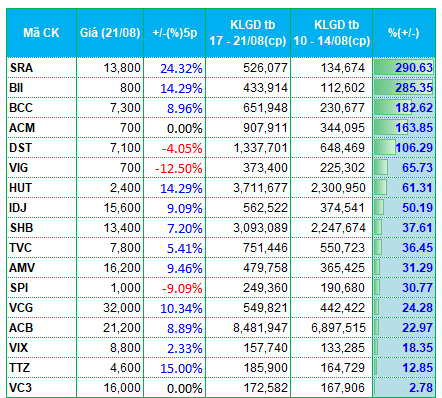Click VCG price 32,000
442x398 pixels.
pyautogui.click(x=122, y=308)
